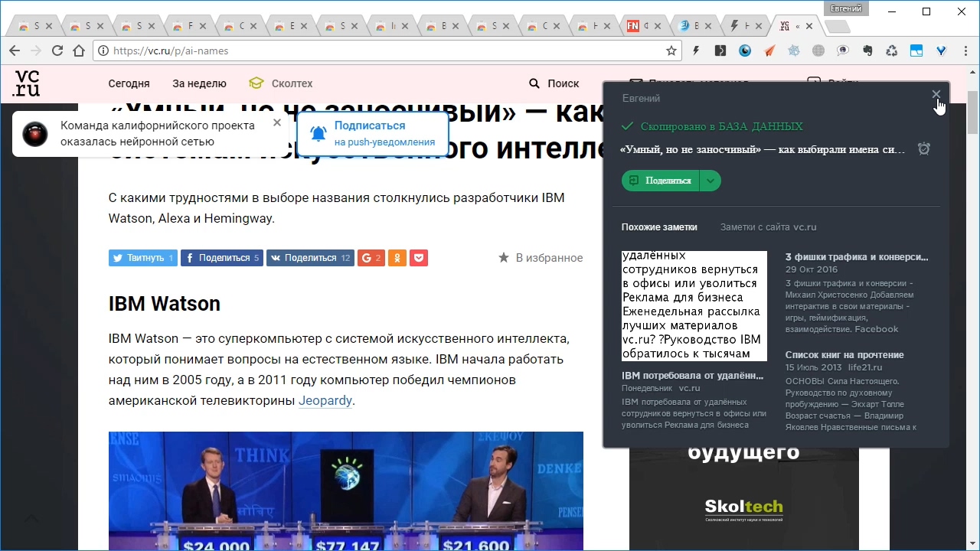
Task: Open the browser home page icon
Action: pos(79,51)
